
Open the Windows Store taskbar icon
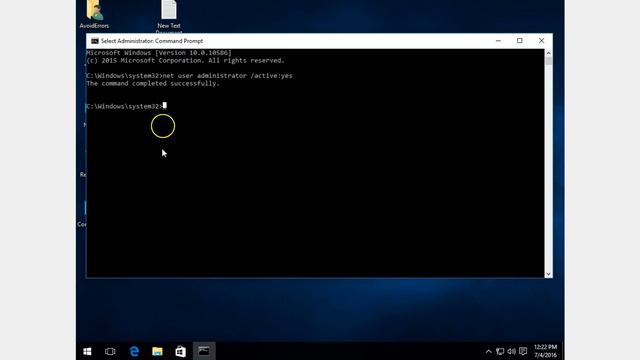coord(180,351)
